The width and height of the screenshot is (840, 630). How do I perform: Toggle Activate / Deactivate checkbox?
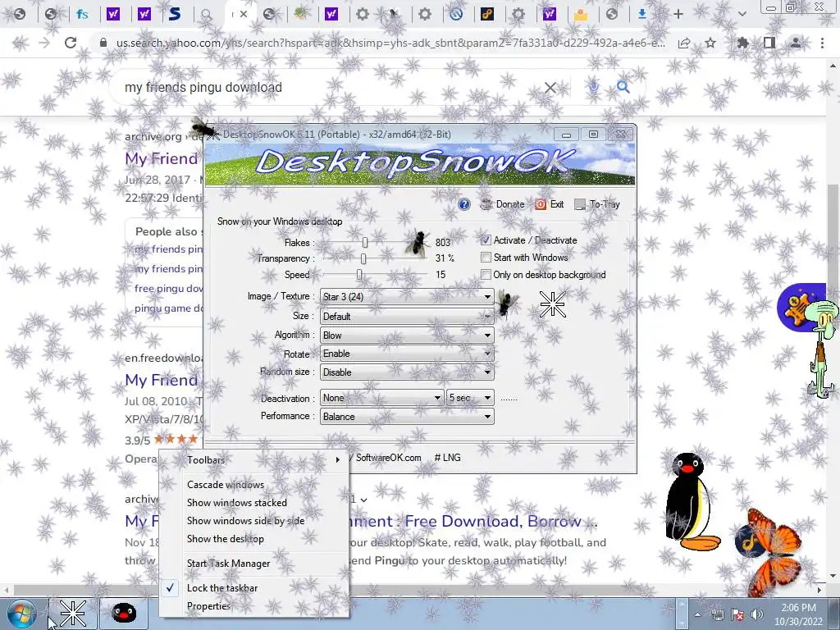(x=486, y=240)
